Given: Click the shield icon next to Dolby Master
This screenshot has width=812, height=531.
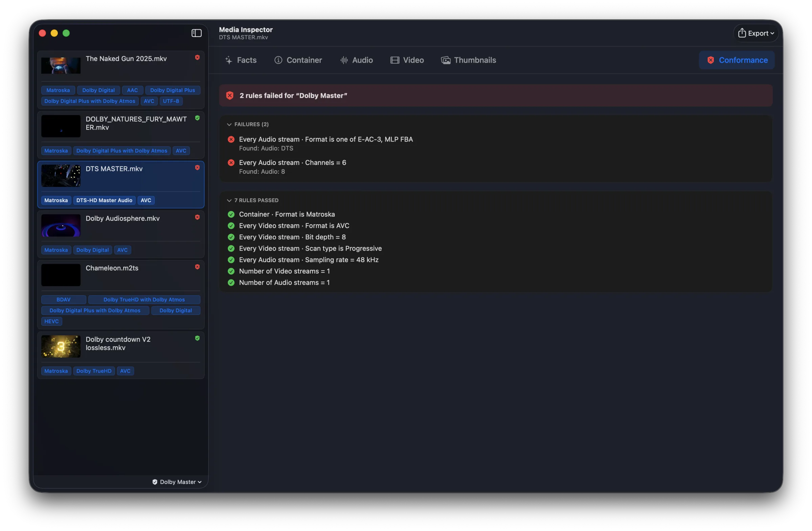Looking at the screenshot, I should click(x=155, y=482).
